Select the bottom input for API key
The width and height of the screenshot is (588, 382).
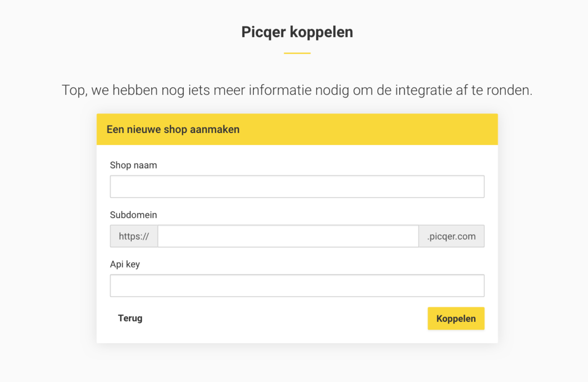pos(297,286)
